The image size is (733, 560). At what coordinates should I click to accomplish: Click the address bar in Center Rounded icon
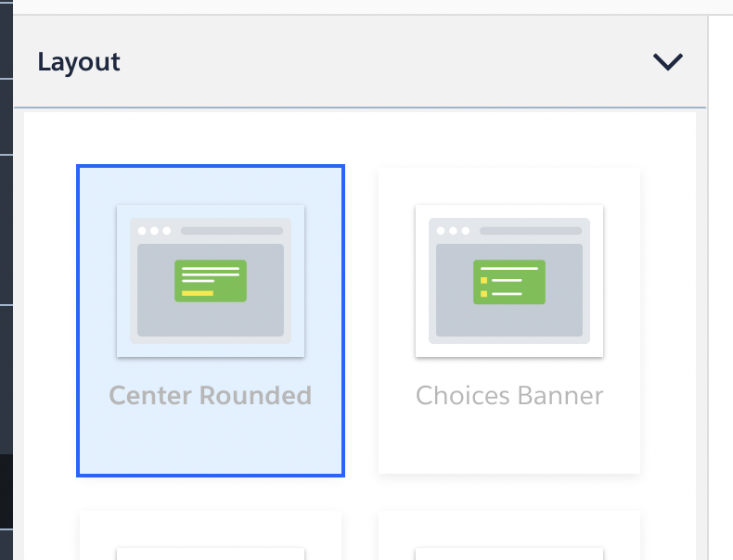tap(232, 231)
